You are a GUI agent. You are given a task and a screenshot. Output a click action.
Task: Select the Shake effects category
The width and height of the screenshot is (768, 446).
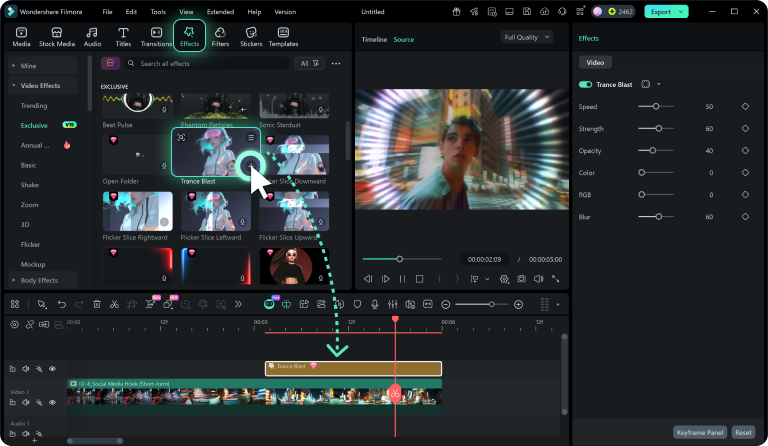pos(29,185)
